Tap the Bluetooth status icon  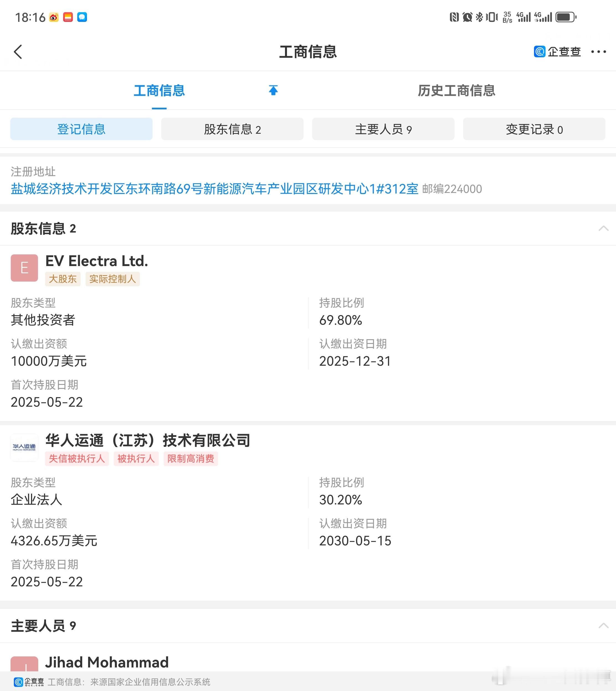click(x=479, y=17)
